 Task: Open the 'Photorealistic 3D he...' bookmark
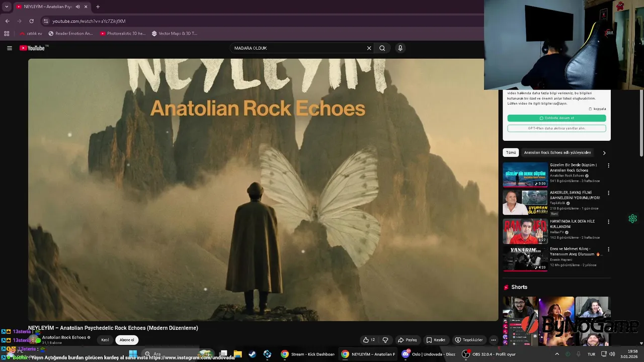click(123, 34)
